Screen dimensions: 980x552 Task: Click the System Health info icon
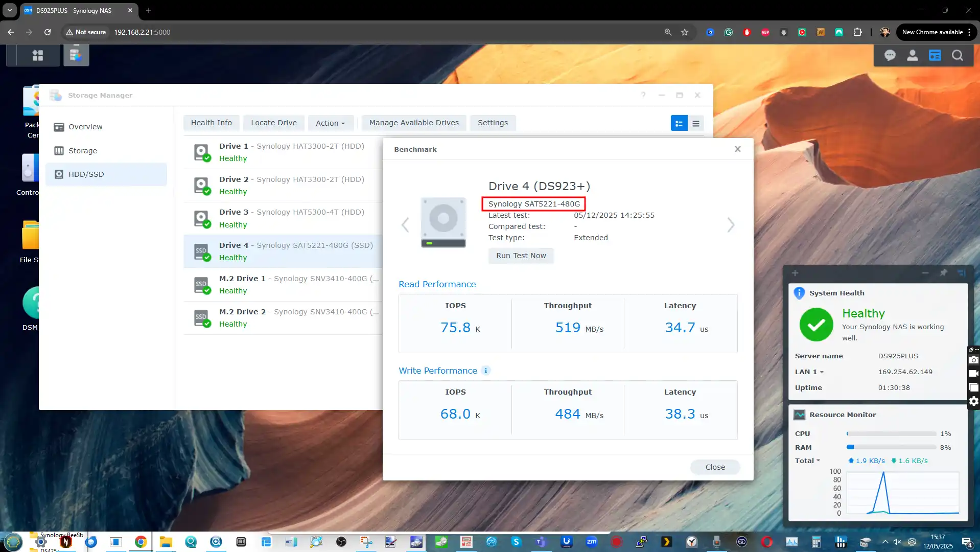[799, 293]
